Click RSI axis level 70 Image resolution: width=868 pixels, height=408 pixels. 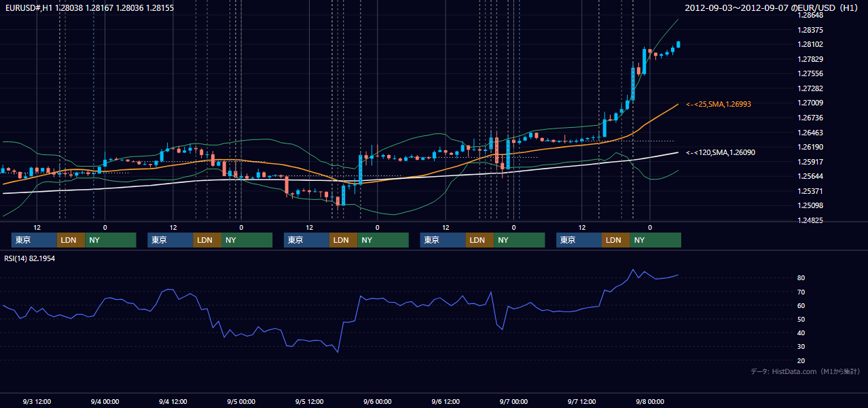801,292
